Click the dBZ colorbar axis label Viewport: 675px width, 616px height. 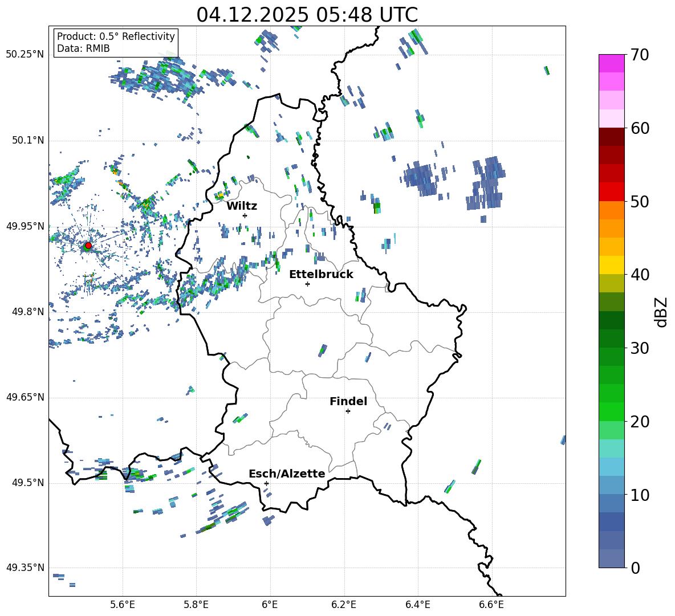click(661, 312)
